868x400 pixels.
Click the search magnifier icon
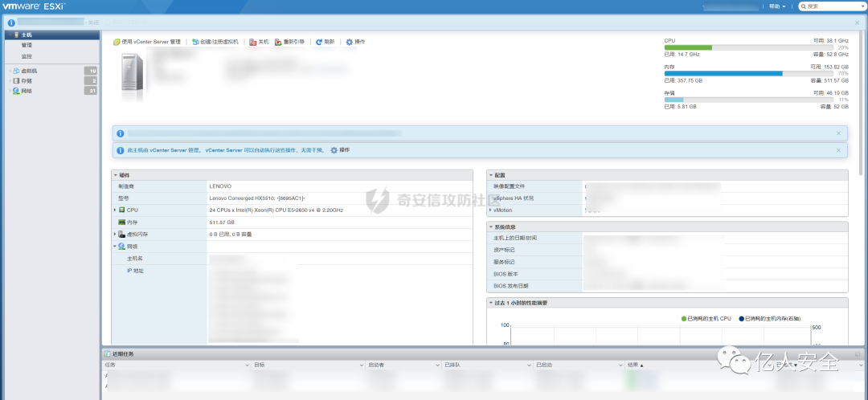(x=803, y=6)
